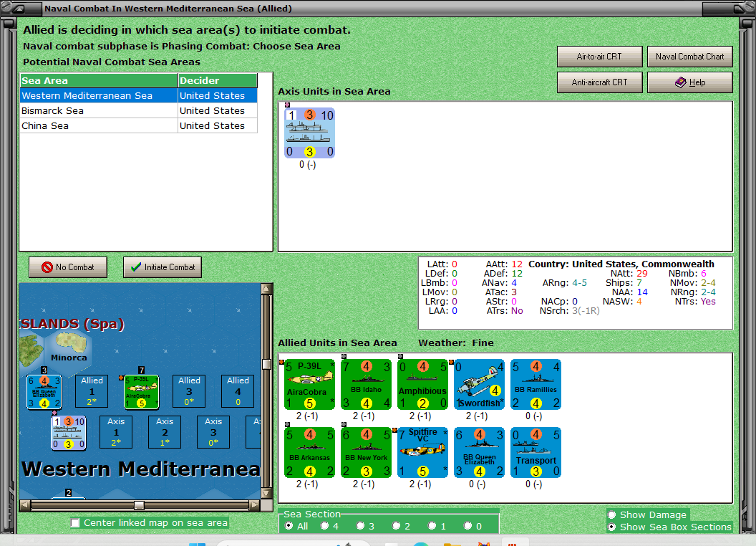
Task: Select China Sea row
Action: 139,125
